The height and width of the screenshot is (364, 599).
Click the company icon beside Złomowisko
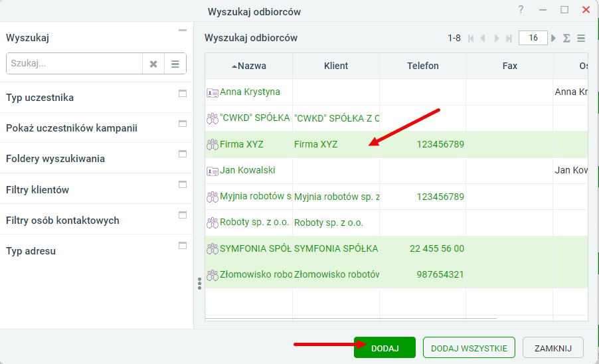point(213,275)
